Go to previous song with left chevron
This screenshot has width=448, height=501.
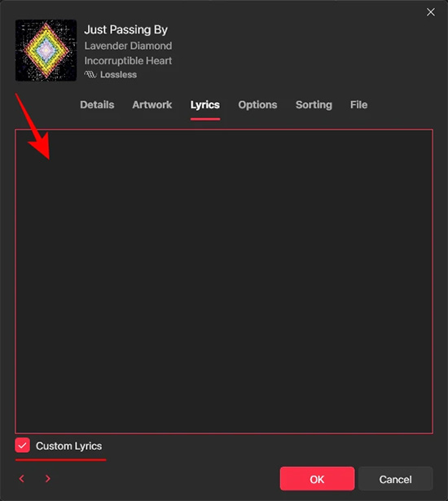tap(22, 479)
